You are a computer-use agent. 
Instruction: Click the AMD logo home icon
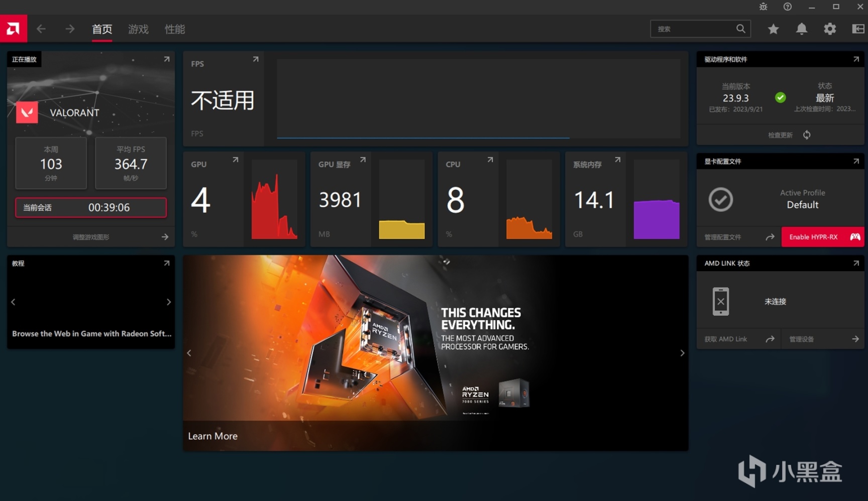click(x=13, y=29)
